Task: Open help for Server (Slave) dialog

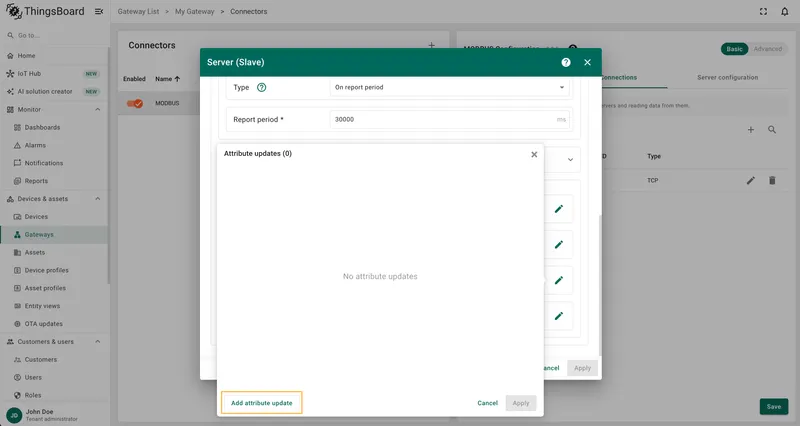Action: coord(566,62)
